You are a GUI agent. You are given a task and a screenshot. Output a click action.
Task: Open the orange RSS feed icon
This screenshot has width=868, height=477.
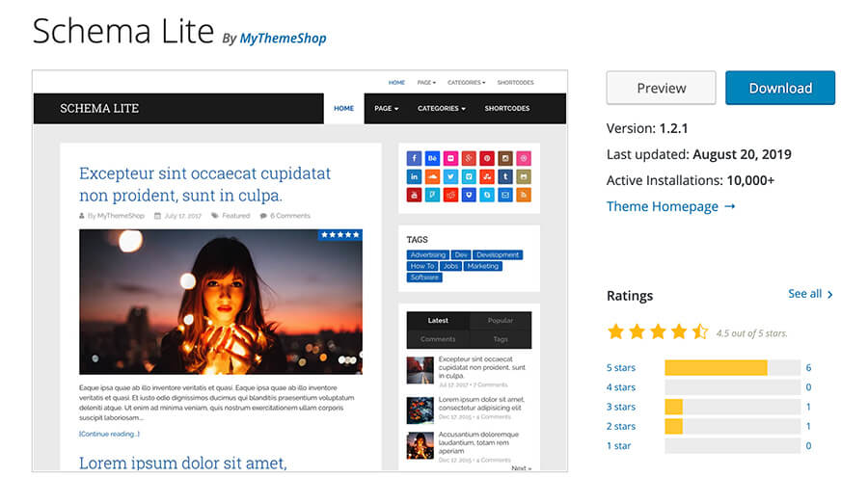pos(524,195)
